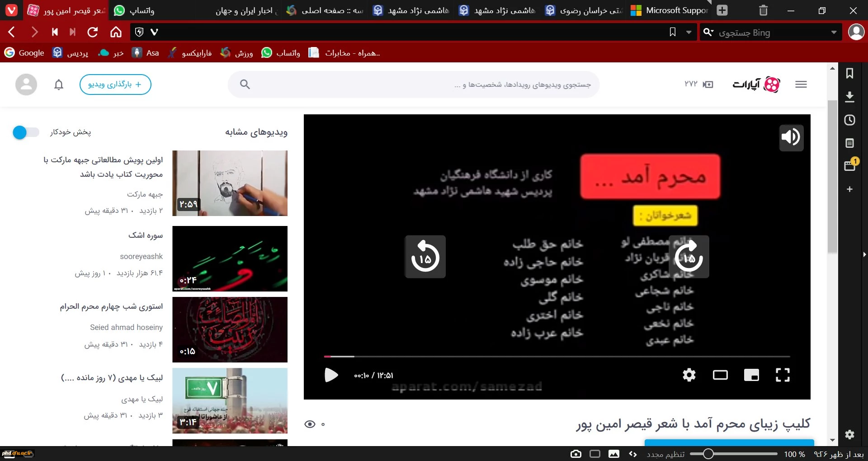Viewport: 868px width, 461px height.
Task: Expand the Bing search engine dropdown
Action: tap(834, 33)
